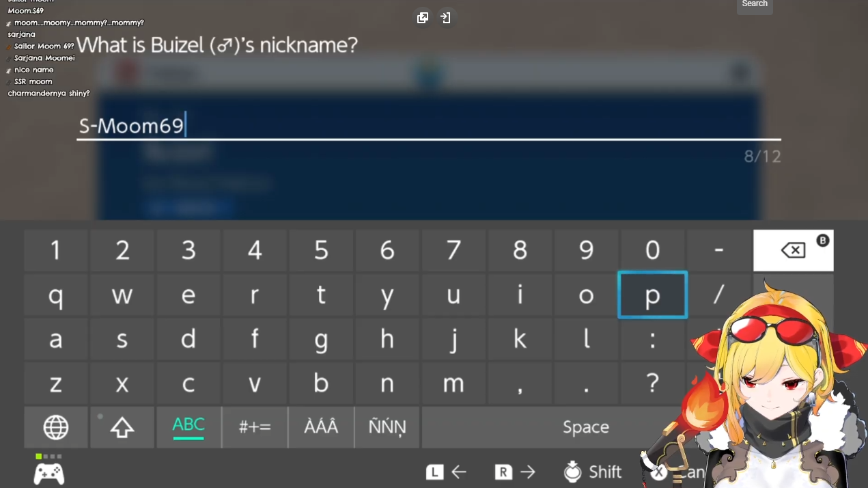
Task: Click the nickname text input field
Action: [x=428, y=126]
